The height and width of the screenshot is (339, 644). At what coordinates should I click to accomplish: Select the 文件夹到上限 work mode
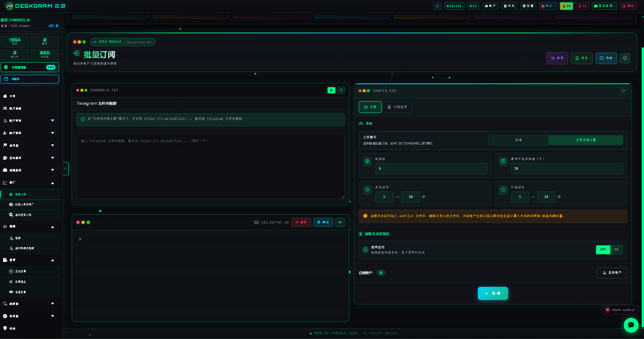(x=586, y=140)
